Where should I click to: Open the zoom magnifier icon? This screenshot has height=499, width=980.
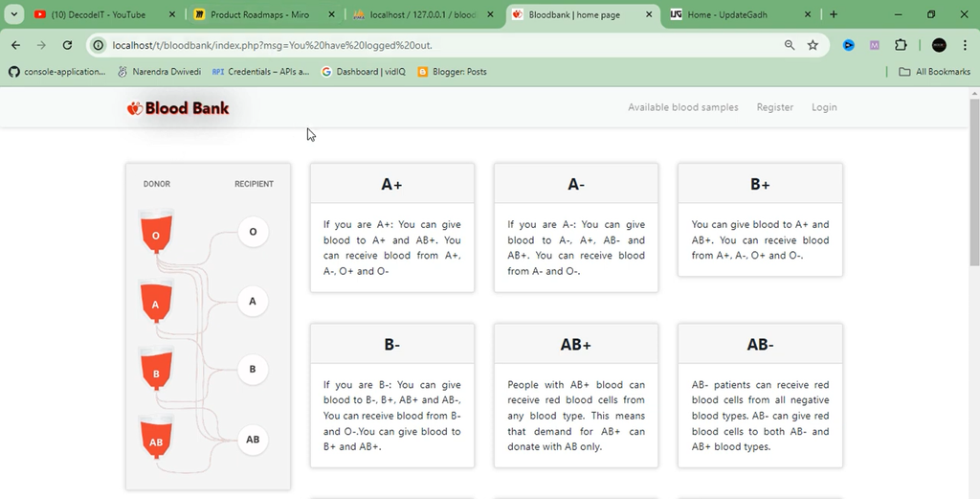click(790, 45)
